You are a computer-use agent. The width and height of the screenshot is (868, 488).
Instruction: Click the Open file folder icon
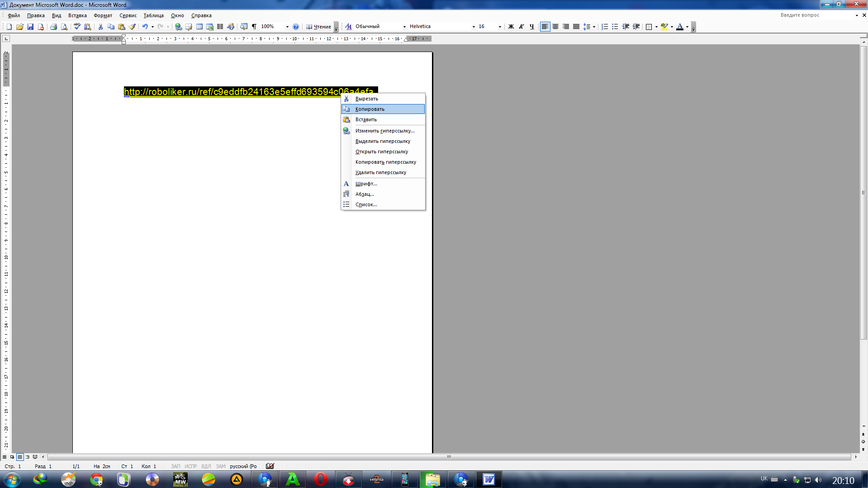pos(20,27)
